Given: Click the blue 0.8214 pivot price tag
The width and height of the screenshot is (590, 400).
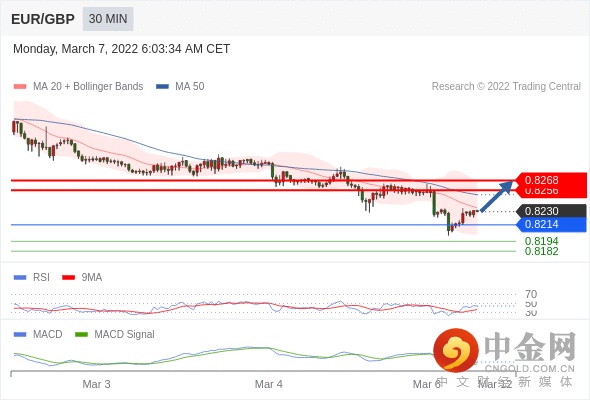Looking at the screenshot, I should click(x=551, y=224).
